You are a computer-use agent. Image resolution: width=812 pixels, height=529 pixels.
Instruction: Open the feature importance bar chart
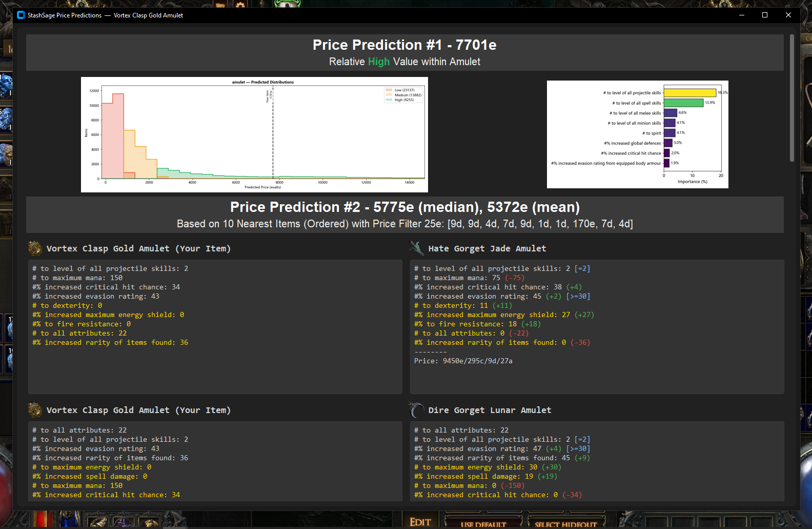[x=637, y=134]
